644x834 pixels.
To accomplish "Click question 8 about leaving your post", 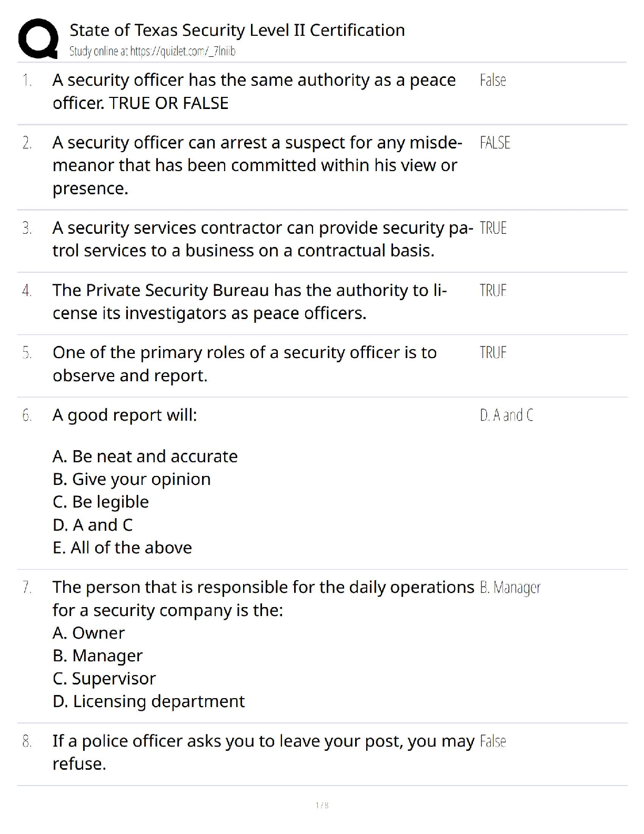I will tap(263, 752).
